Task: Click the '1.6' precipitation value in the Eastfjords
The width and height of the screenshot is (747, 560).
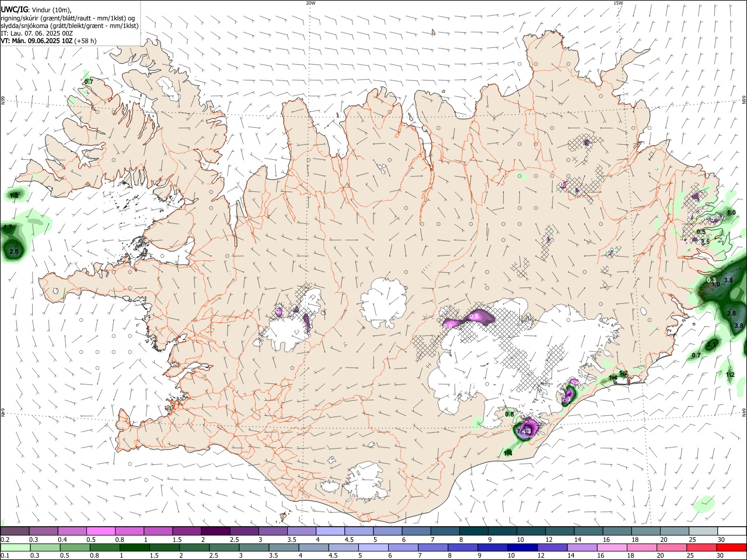Action: pyautogui.click(x=705, y=242)
